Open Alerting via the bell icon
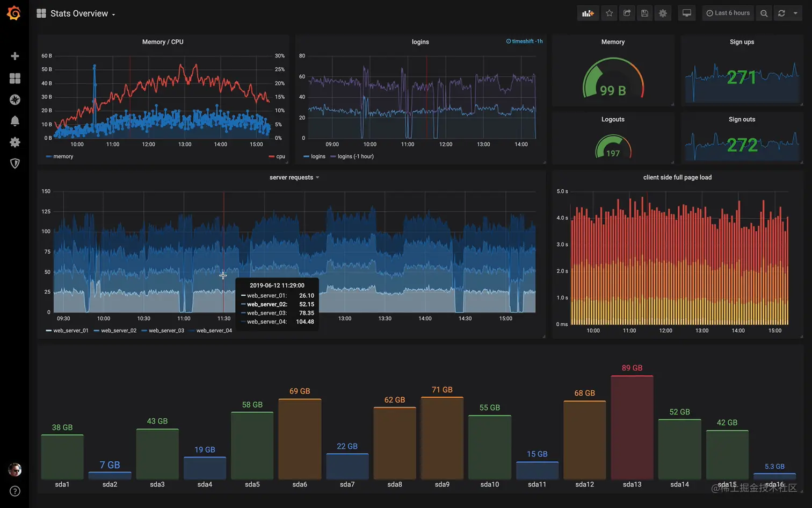Viewport: 812px width, 508px height. click(x=15, y=121)
